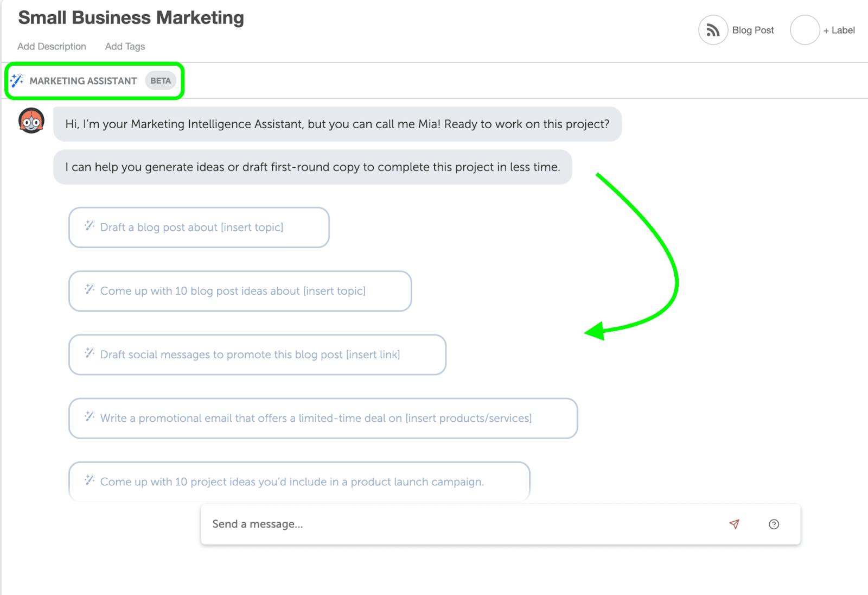Click Mia's avatar icon
868x595 pixels.
click(31, 121)
